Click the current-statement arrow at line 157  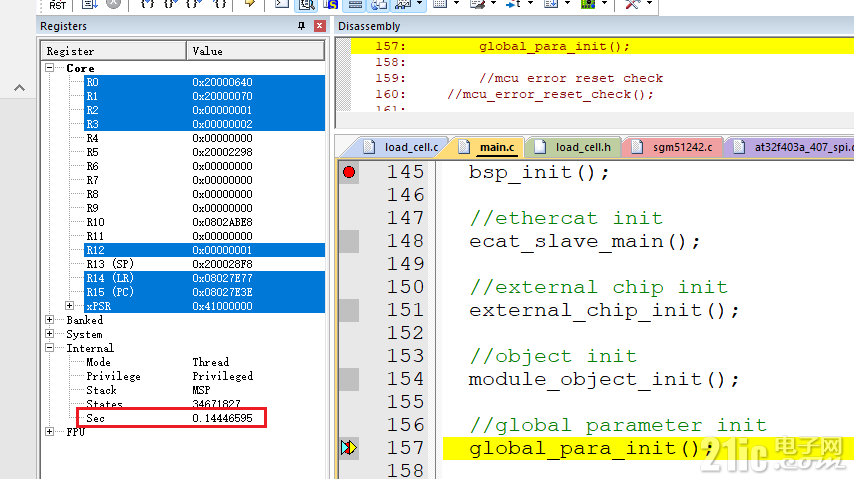pos(349,448)
